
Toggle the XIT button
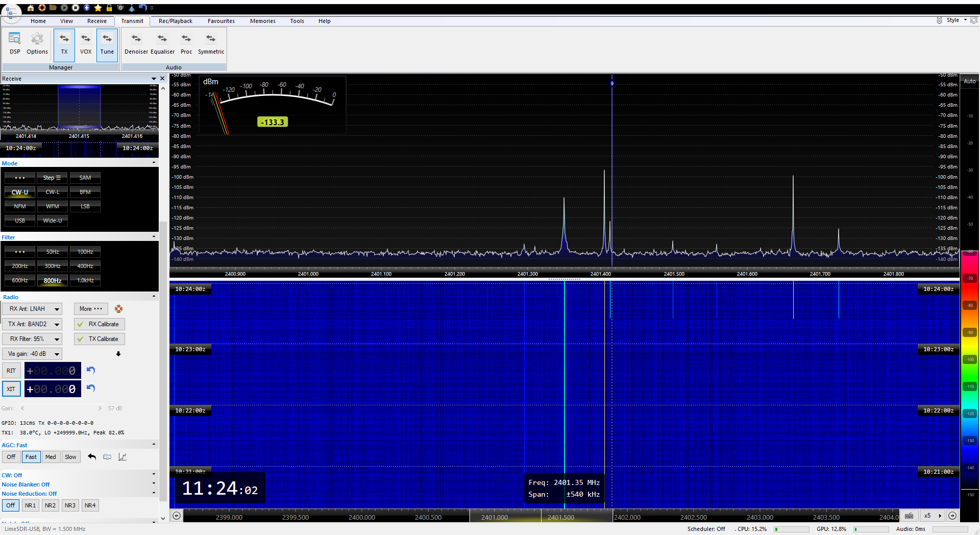(11, 389)
